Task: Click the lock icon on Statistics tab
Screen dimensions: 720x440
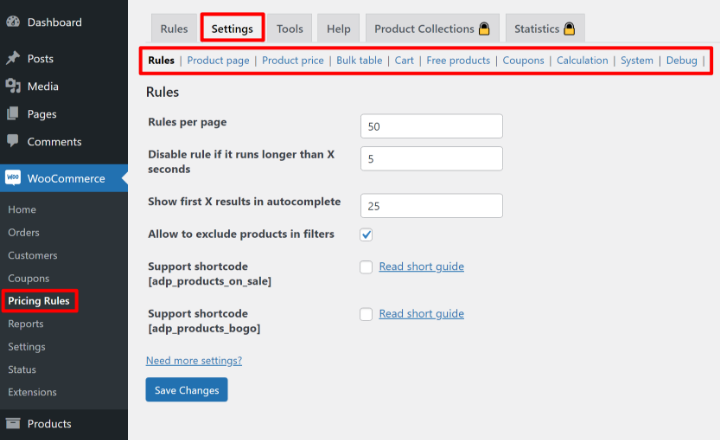Action: pos(570,29)
